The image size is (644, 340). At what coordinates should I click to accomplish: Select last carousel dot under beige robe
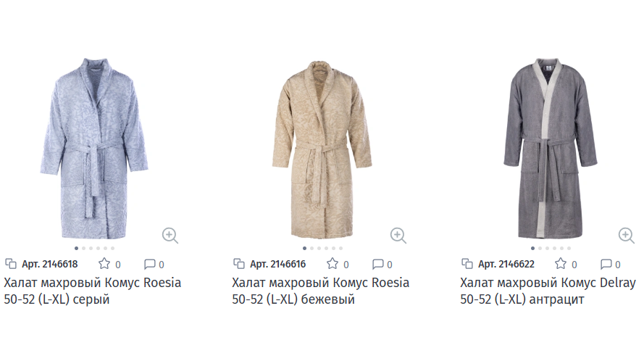click(x=341, y=249)
